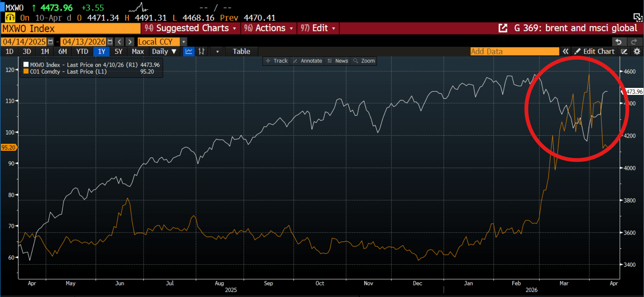
Task: Select the bar/candle chart type icon
Action: click(201, 51)
